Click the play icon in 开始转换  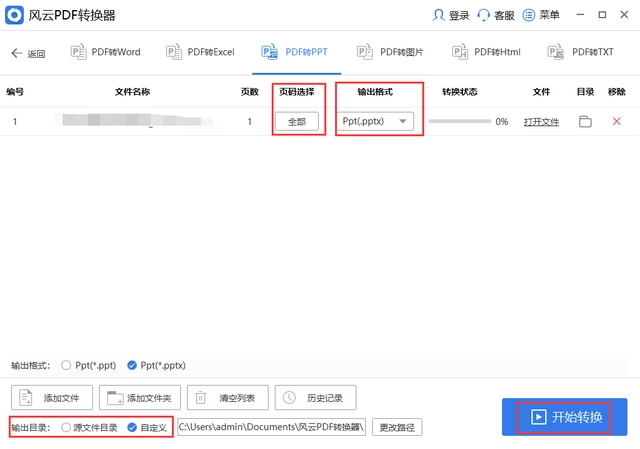coord(538,417)
